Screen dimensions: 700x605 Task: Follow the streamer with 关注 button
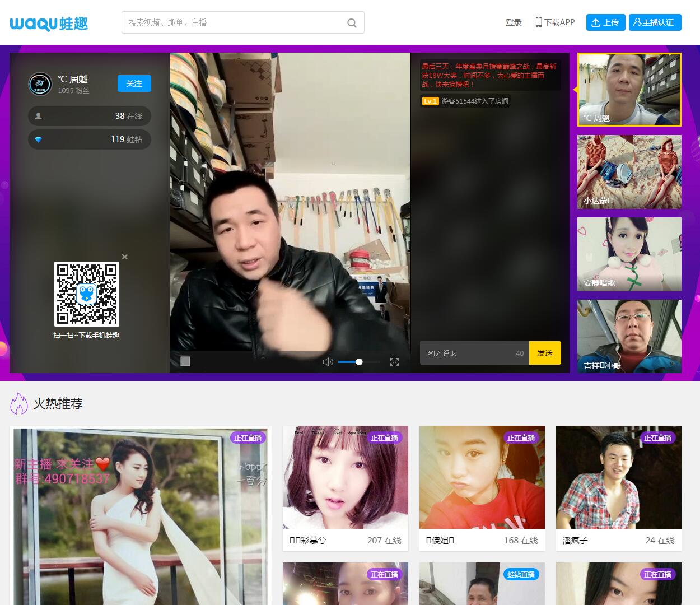point(134,83)
